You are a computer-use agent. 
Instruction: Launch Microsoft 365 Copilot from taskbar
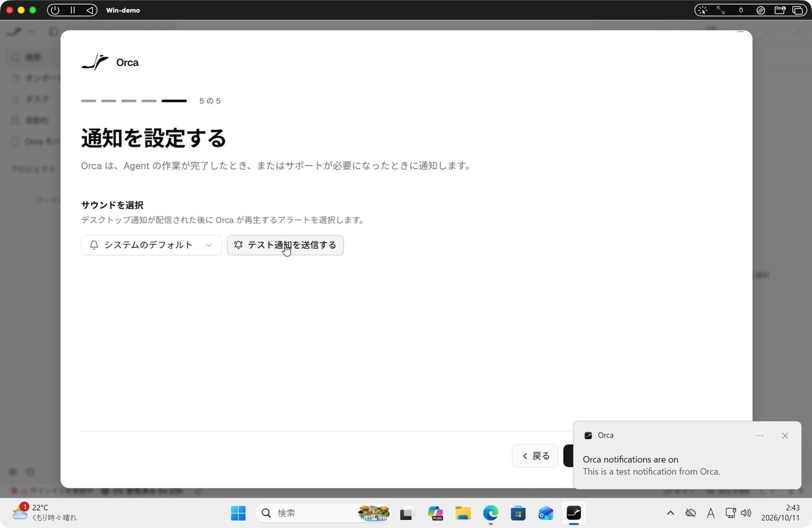pyautogui.click(x=435, y=513)
